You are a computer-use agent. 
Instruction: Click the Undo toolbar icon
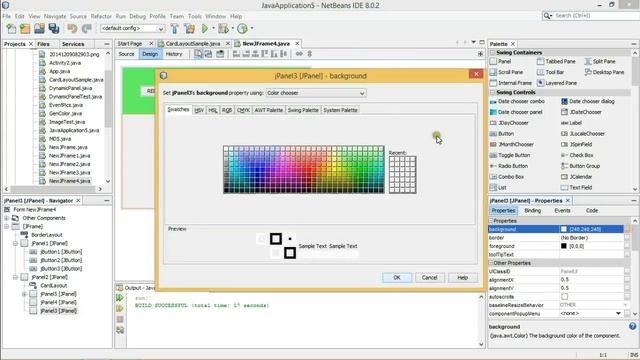tap(72, 29)
